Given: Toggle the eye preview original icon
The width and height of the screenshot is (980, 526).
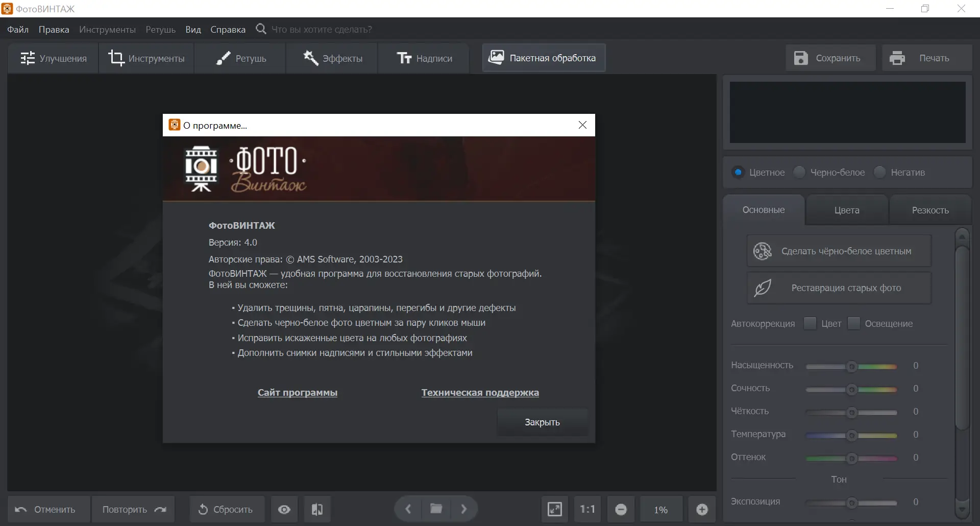Looking at the screenshot, I should [x=284, y=509].
